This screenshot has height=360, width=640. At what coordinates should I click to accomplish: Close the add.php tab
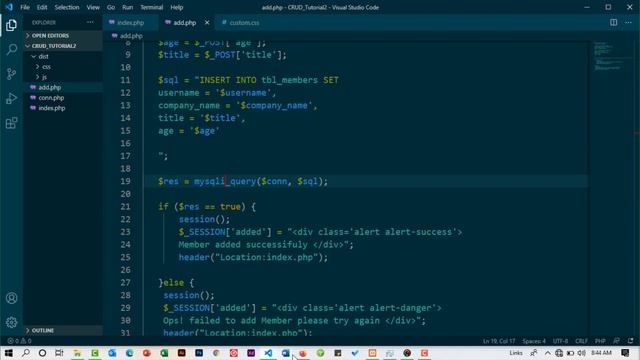pyautogui.click(x=207, y=22)
